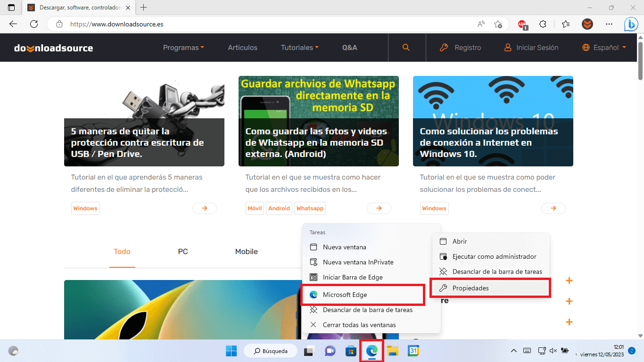This screenshot has width=644, height=362.
Task: Open the tab actions menu icon
Action: click(11, 8)
